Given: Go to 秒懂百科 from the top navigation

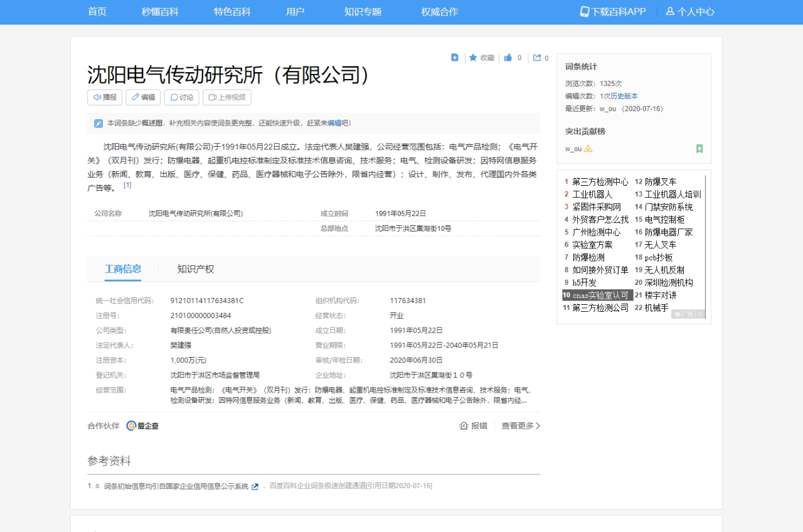Looking at the screenshot, I should tap(160, 11).
